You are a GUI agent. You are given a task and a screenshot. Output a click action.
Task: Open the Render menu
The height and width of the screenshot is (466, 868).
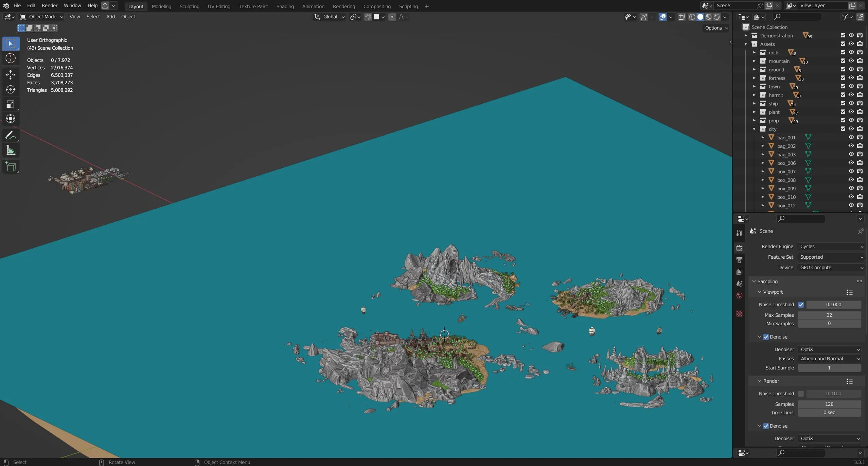[49, 5]
